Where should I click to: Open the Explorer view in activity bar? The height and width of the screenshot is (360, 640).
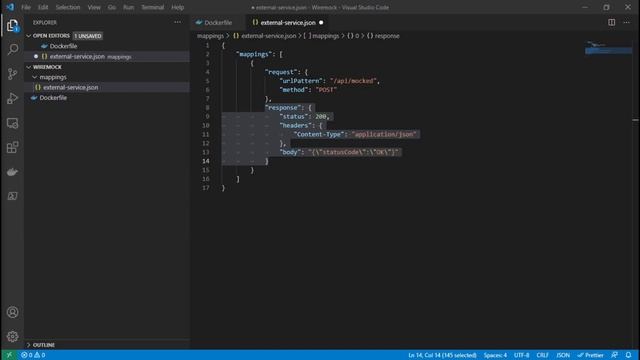click(x=13, y=26)
